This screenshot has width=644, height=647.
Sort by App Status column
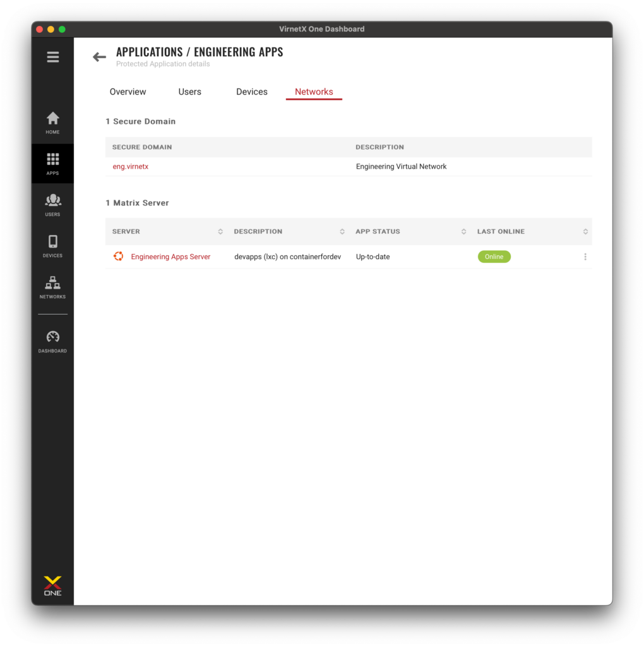pyautogui.click(x=463, y=231)
